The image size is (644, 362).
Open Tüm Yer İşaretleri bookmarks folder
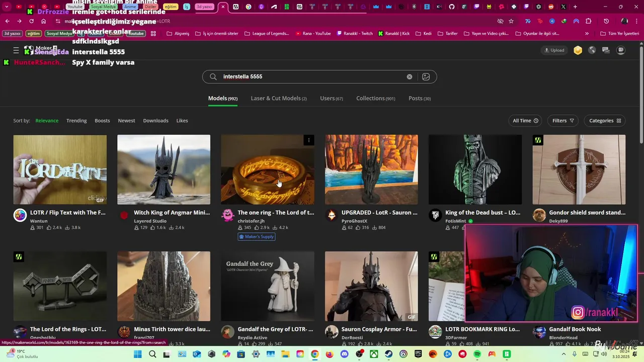pos(619,34)
